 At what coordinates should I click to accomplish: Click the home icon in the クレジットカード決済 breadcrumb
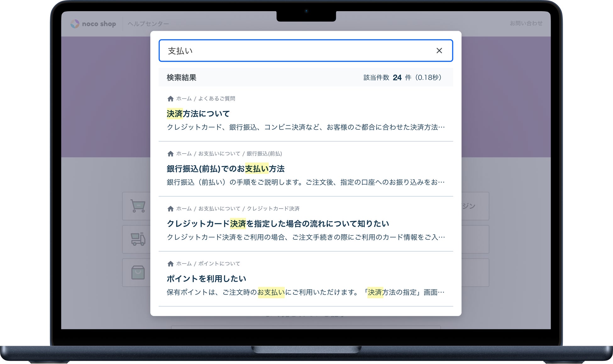pyautogui.click(x=170, y=209)
